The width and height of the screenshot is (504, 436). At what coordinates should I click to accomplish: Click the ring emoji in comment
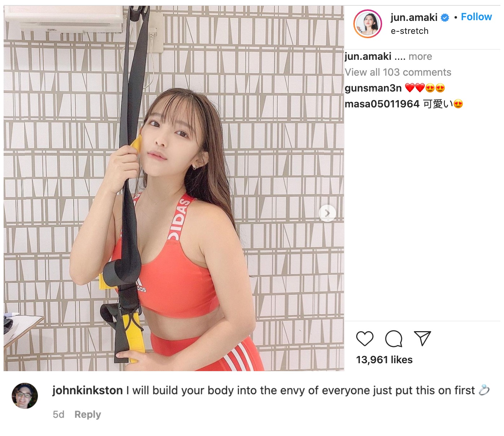pos(484,390)
